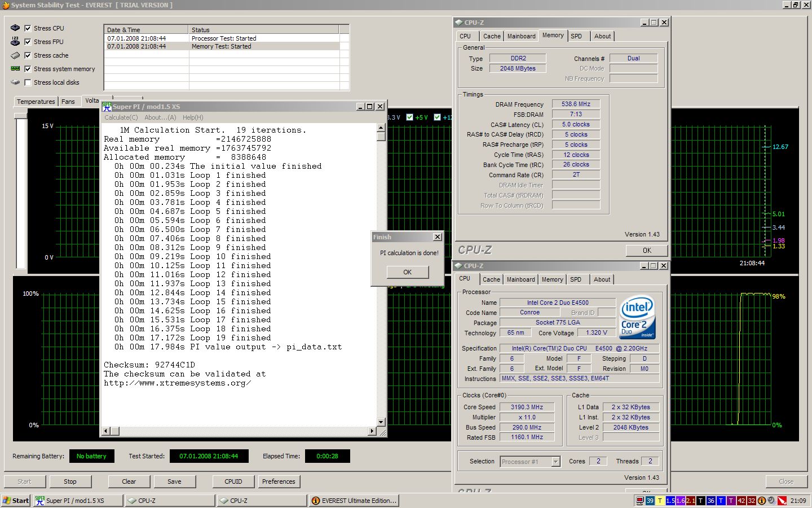812x508 pixels.
Task: Select the Memory Test: Started log row
Action: [223, 46]
